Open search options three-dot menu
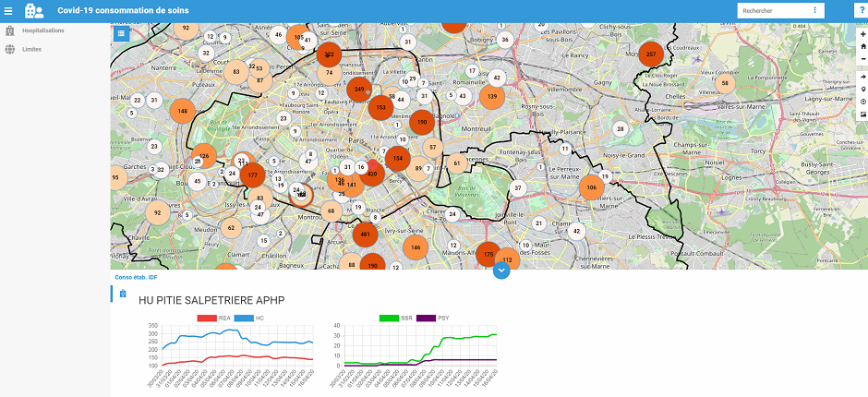The height and width of the screenshot is (397, 868). (x=814, y=10)
